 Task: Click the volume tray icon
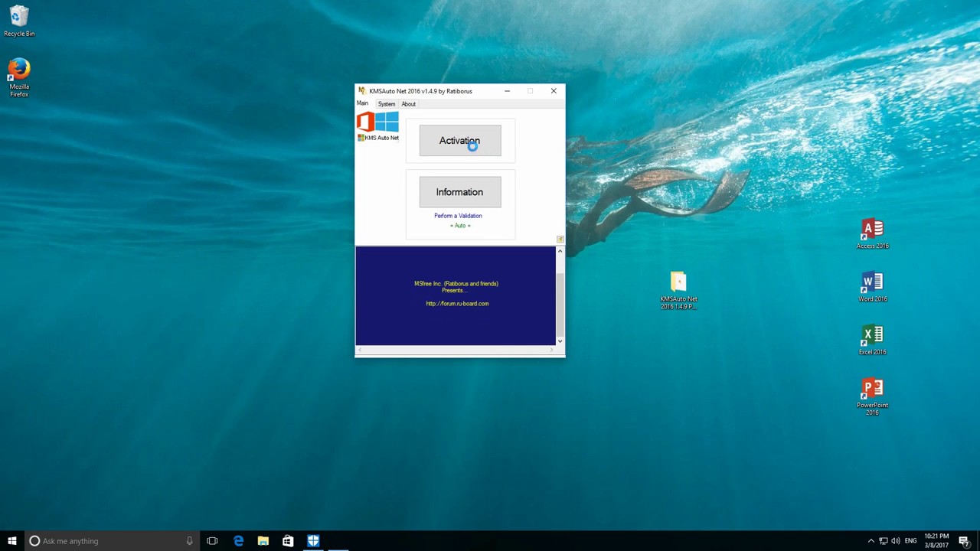pyautogui.click(x=896, y=541)
